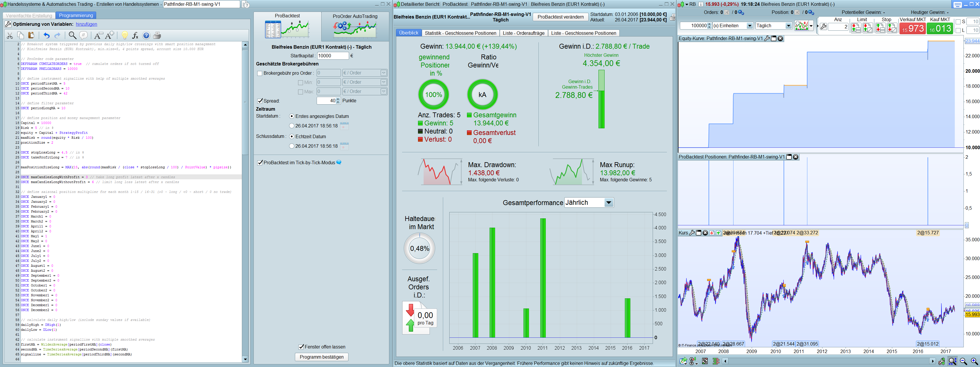Screen dimensions: 980x367
Task: Click the zoom out magnifier on price chart
Action: 963,361
